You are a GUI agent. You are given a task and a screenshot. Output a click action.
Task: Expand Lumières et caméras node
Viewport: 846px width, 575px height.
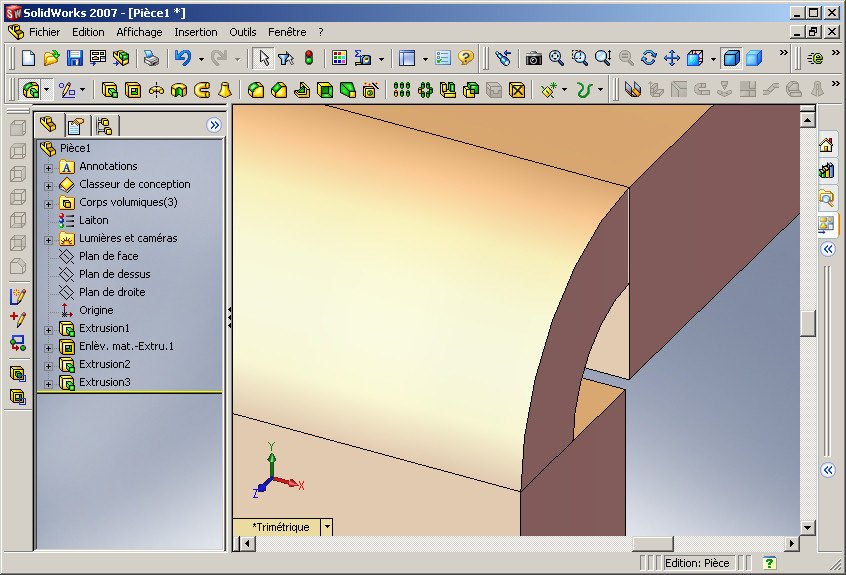(x=48, y=240)
